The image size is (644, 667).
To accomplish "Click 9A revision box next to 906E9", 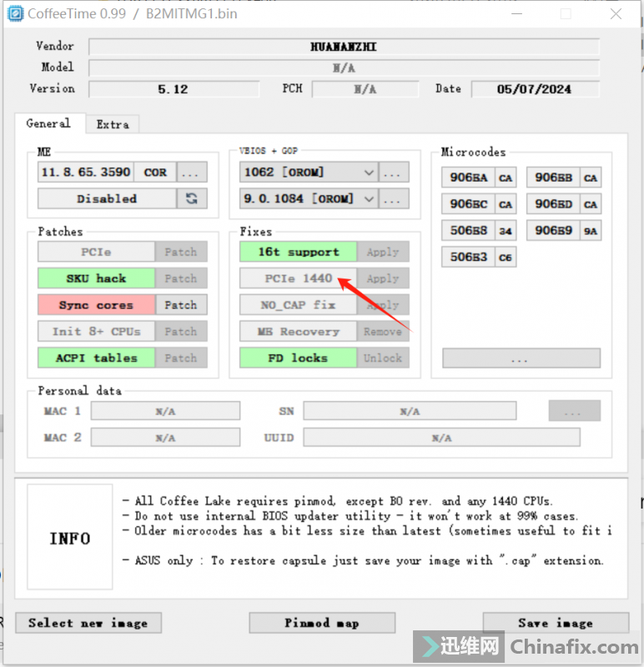I will point(591,231).
